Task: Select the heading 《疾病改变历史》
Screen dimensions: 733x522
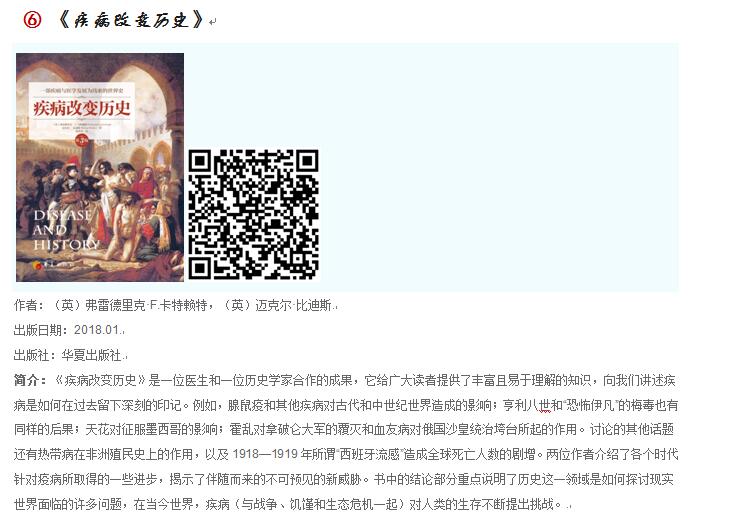Action: click(x=132, y=20)
